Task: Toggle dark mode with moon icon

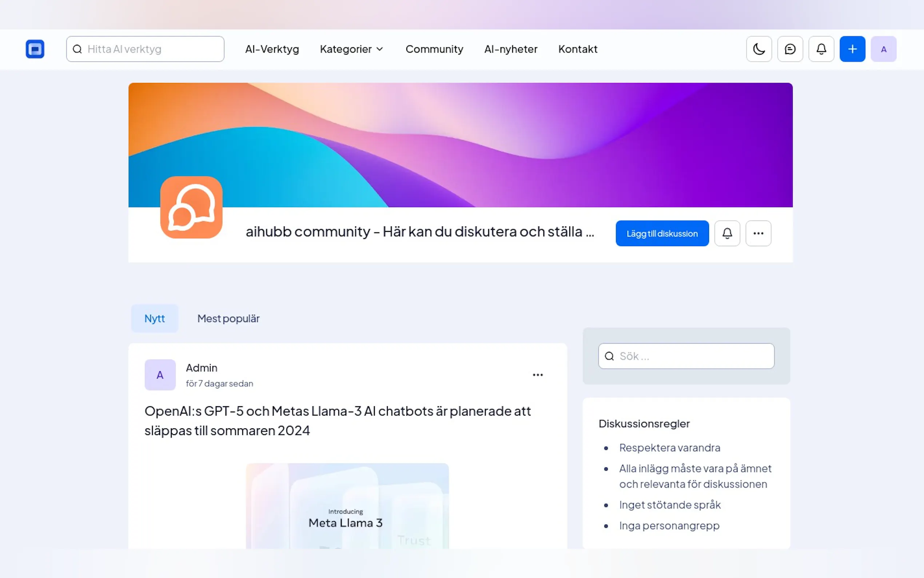Action: pyautogui.click(x=758, y=49)
